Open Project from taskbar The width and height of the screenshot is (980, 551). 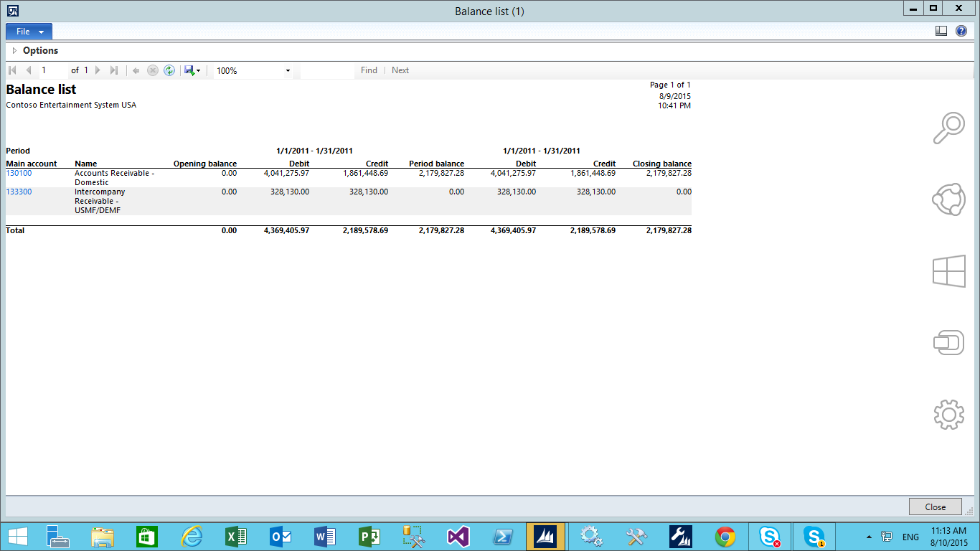point(369,536)
